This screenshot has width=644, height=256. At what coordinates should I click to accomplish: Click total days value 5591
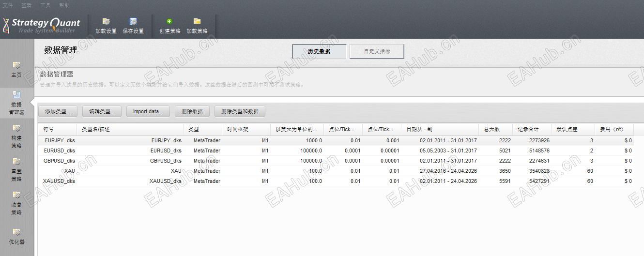505,181
